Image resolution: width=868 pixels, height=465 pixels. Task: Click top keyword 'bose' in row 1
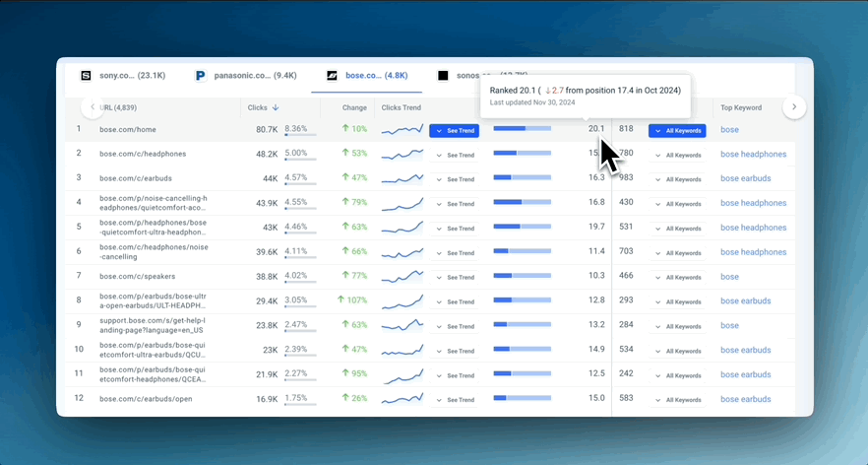tap(729, 130)
